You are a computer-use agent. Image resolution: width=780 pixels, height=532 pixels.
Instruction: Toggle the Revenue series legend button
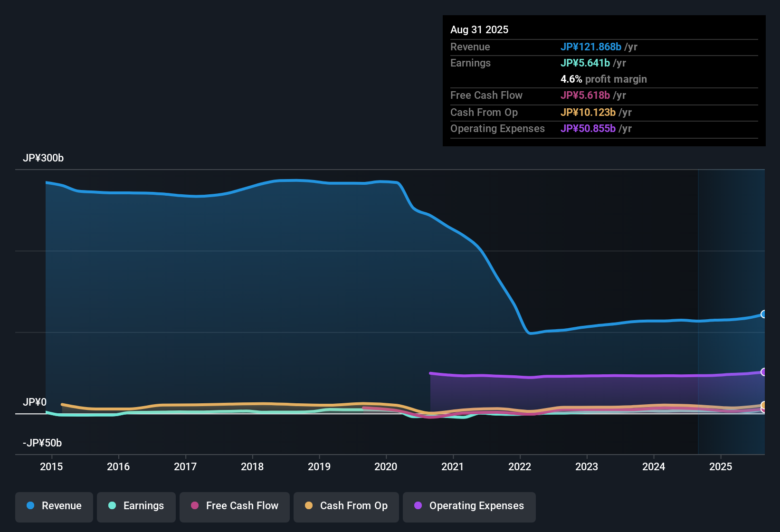coord(54,506)
